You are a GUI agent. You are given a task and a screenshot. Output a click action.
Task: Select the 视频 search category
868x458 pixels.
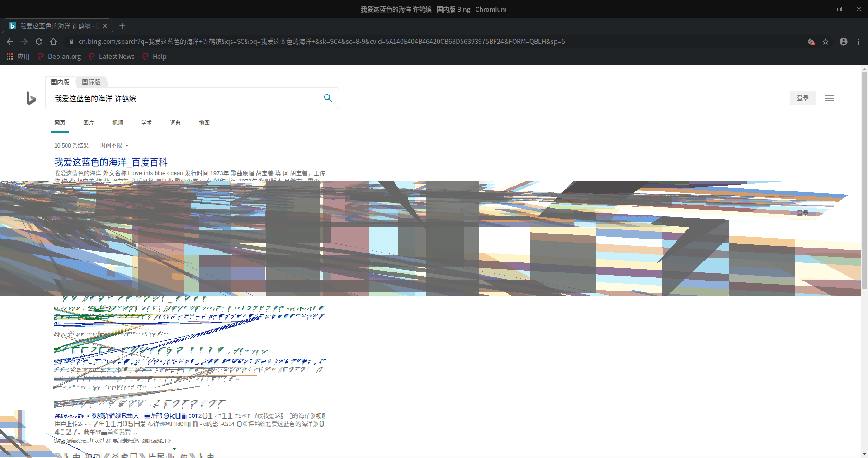coord(118,123)
